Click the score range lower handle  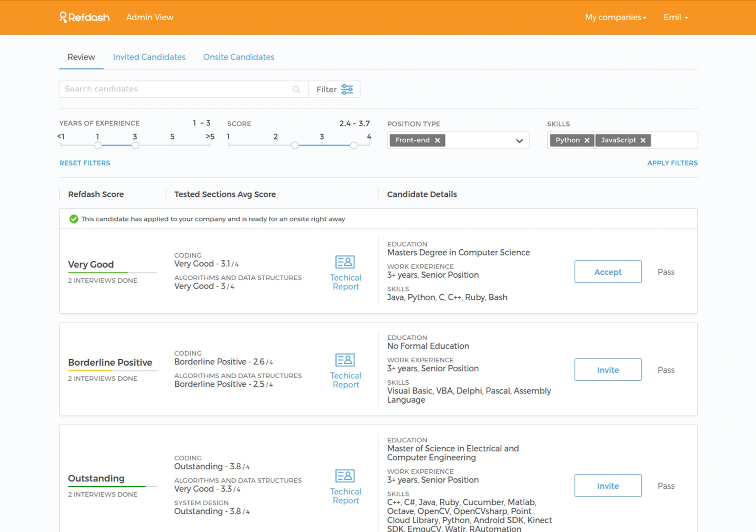295,145
